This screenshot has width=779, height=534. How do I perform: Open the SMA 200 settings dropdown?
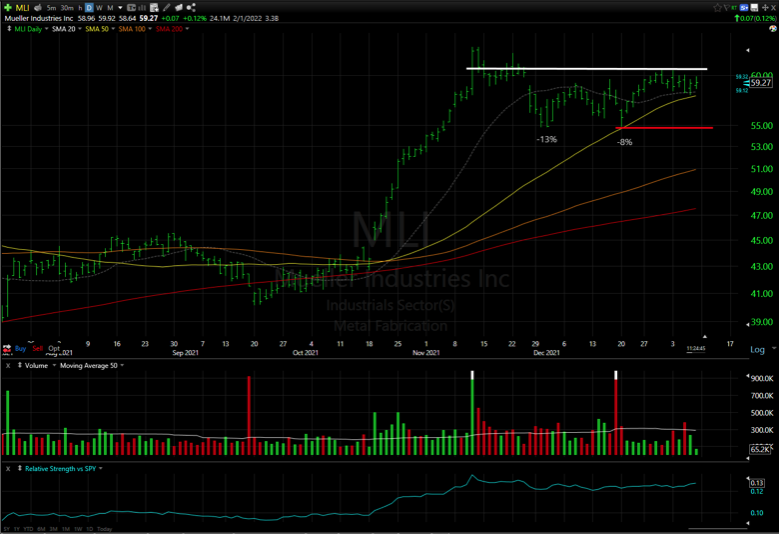pos(187,29)
